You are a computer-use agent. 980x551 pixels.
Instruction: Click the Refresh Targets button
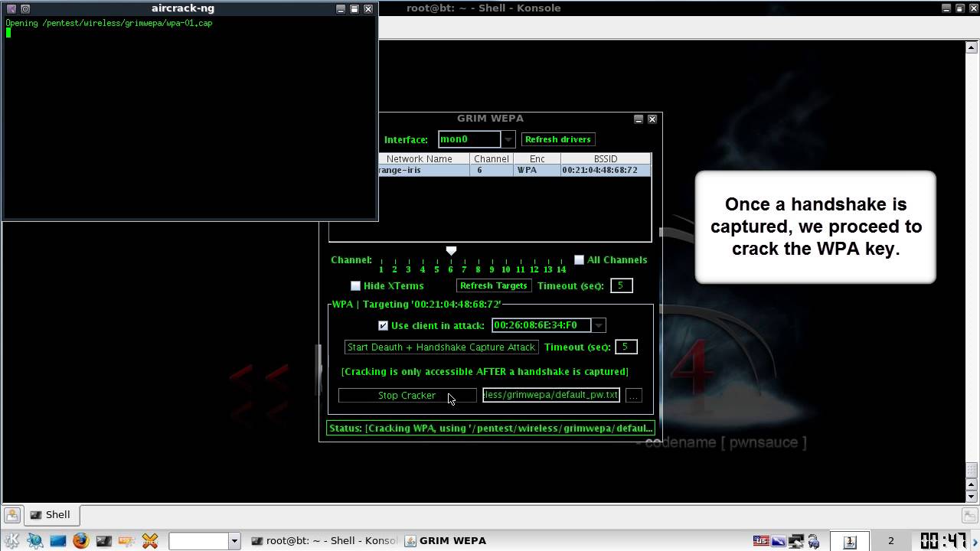click(x=493, y=285)
